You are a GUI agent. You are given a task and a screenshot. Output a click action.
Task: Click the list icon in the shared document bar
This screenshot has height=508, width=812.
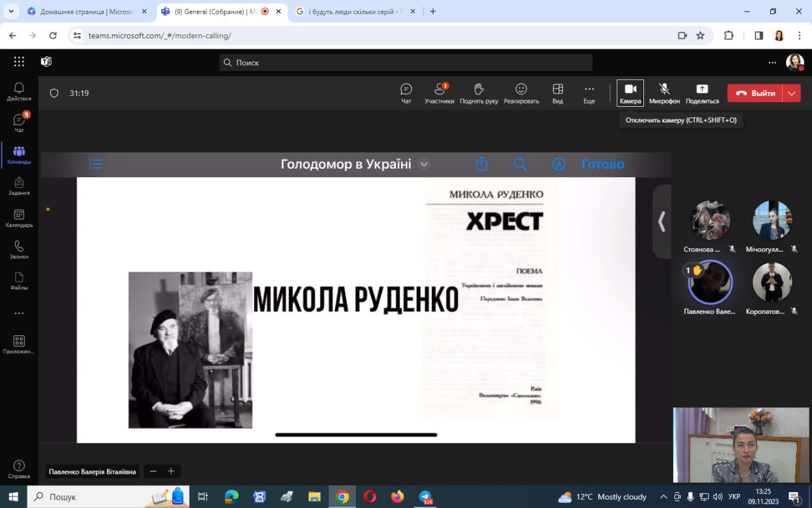pyautogui.click(x=96, y=164)
